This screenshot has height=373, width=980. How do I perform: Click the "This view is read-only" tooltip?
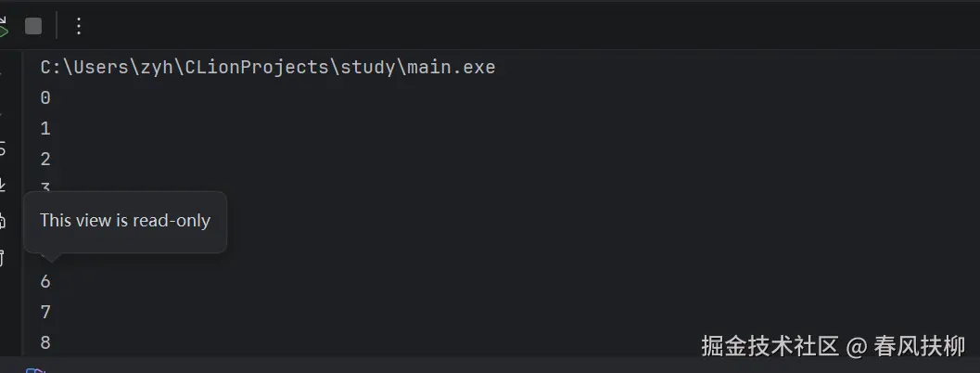tap(125, 221)
